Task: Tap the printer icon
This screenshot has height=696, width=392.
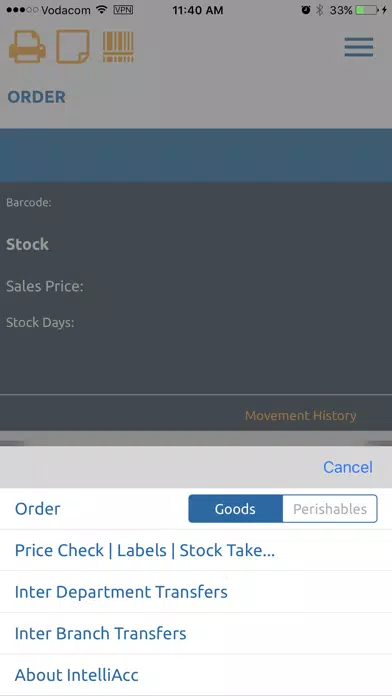Action: click(x=27, y=47)
